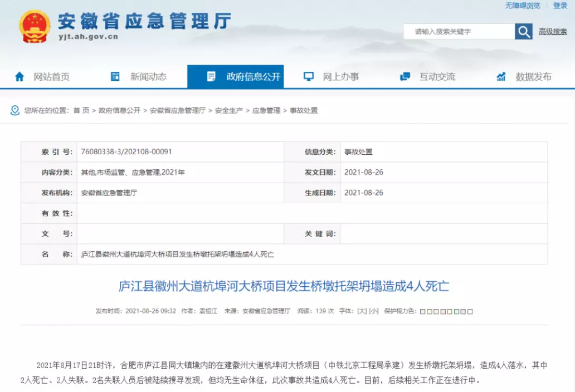Click the news icon beside 新闻动态
575x392 pixels.
pyautogui.click(x=115, y=77)
